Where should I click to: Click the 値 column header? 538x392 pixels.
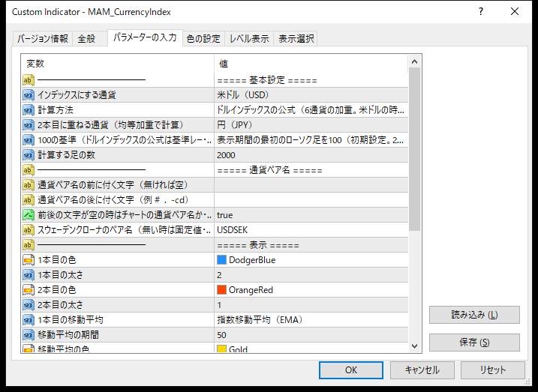click(311, 64)
